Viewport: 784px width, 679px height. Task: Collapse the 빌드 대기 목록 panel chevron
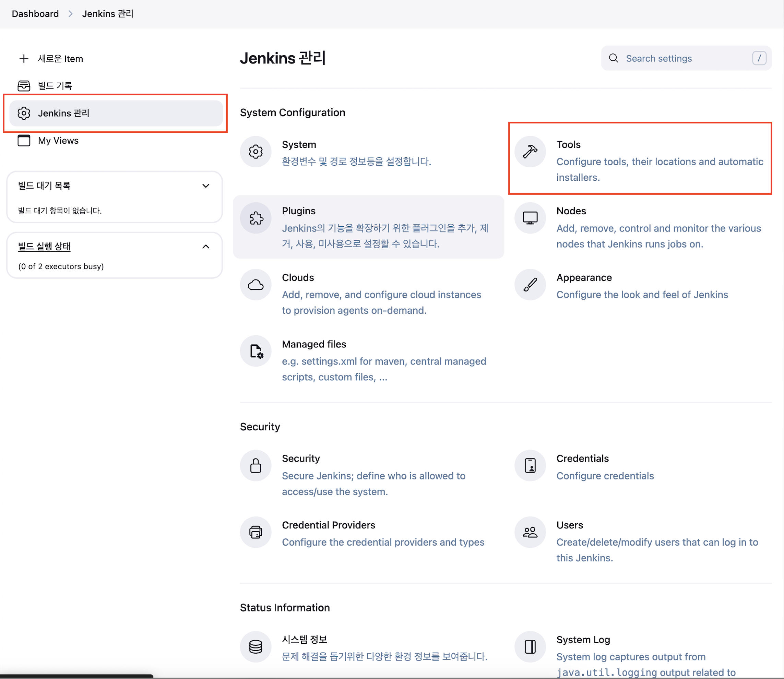[x=206, y=186]
